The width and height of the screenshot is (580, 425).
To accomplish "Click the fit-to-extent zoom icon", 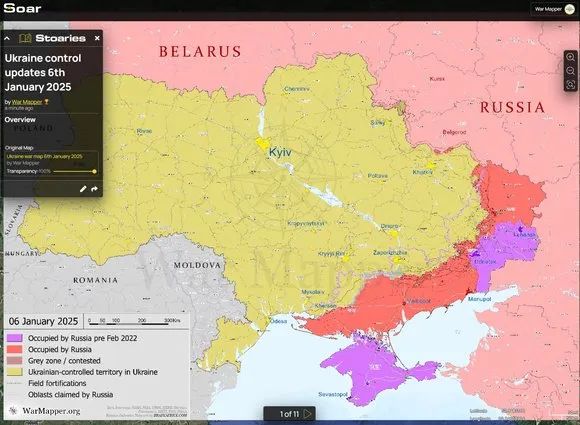I will (570, 85).
